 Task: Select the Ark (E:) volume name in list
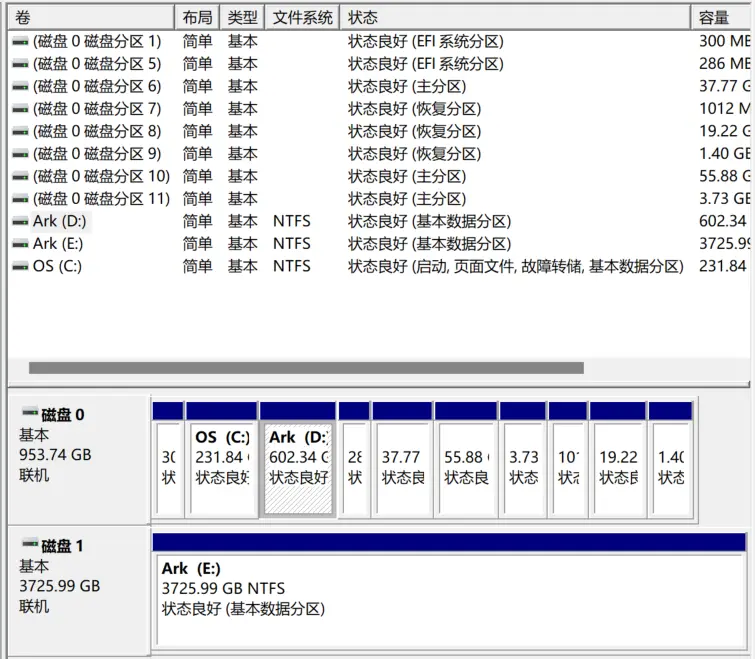coord(58,244)
